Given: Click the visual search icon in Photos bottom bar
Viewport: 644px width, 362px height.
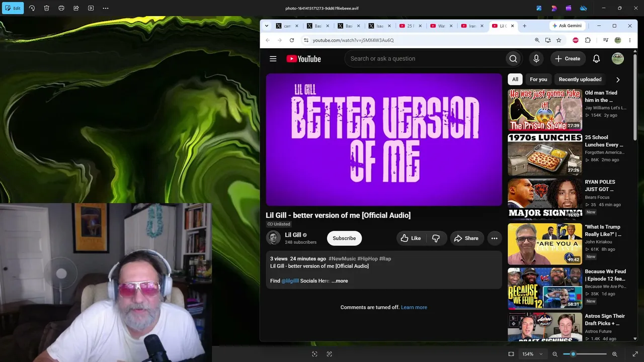Looking at the screenshot, I should [314, 354].
